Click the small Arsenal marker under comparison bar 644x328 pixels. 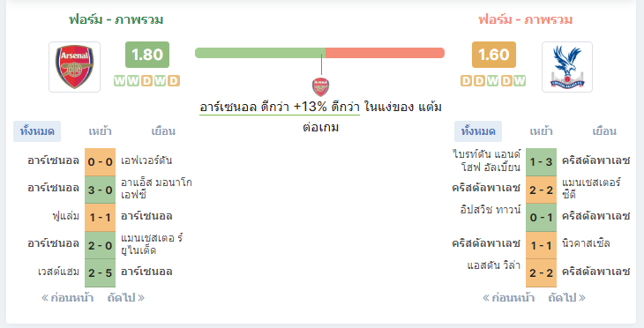(321, 87)
